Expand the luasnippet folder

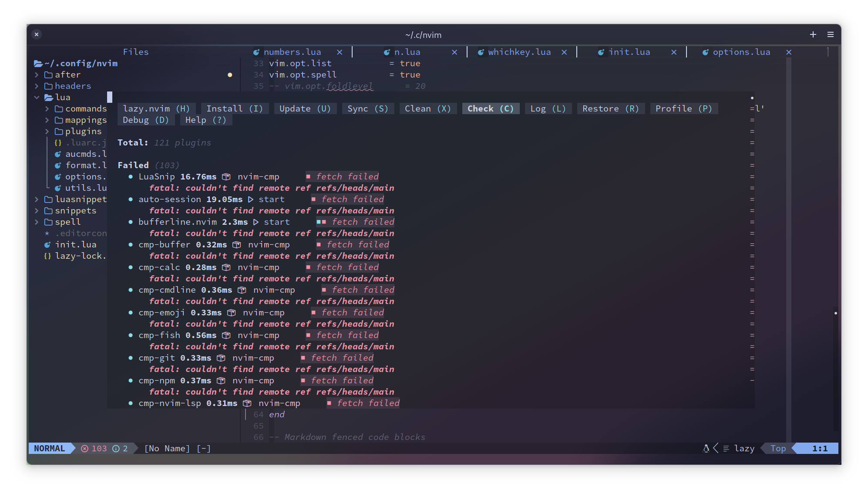37,200
